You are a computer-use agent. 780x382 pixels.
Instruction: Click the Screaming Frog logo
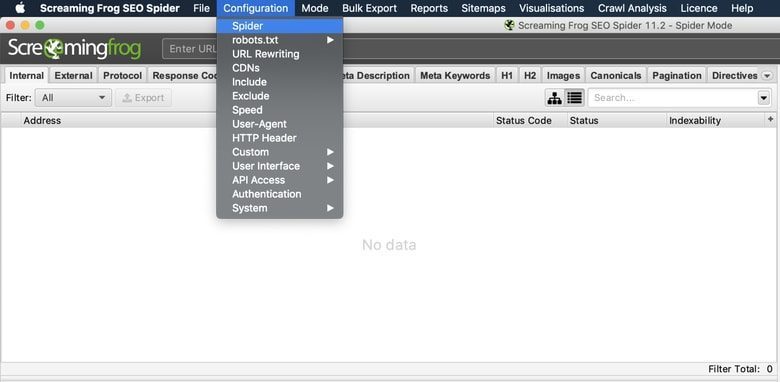point(75,49)
